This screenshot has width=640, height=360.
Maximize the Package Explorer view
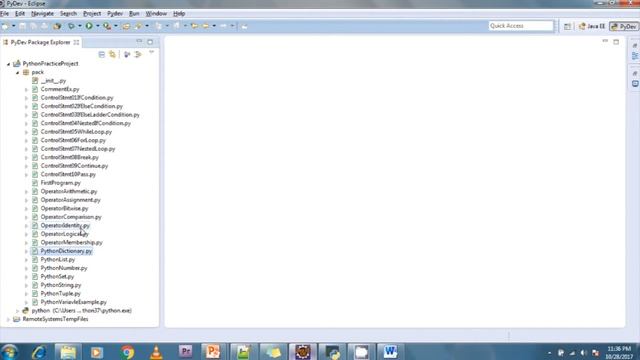tap(150, 42)
